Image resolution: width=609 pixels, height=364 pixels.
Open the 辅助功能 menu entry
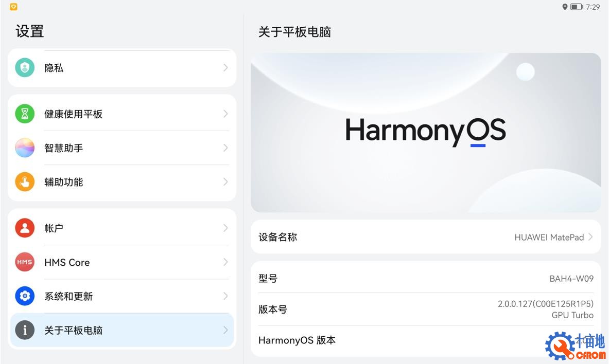click(122, 182)
